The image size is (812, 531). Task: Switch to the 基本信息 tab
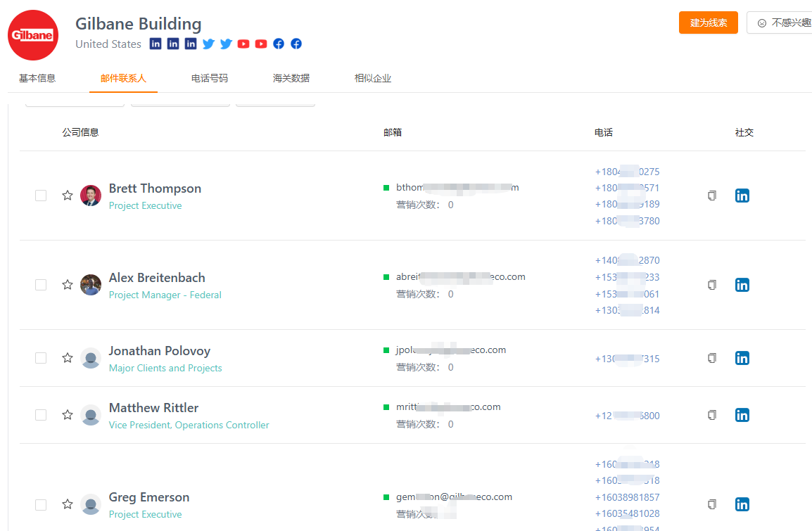(37, 78)
